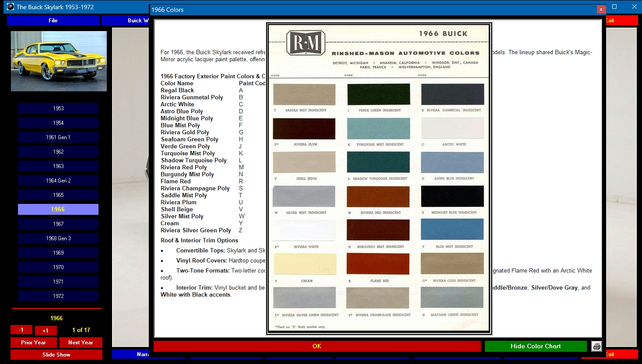Go to Prior Year
642x364 pixels.
click(x=34, y=343)
